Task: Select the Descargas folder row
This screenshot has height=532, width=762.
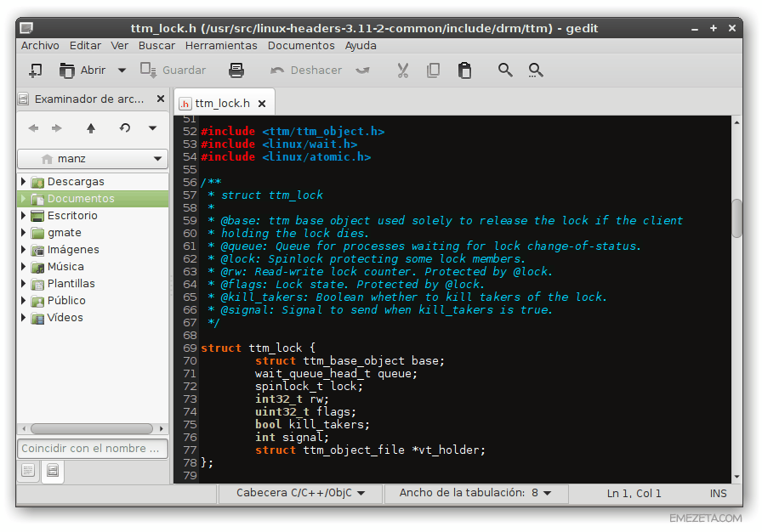Action: click(93, 182)
